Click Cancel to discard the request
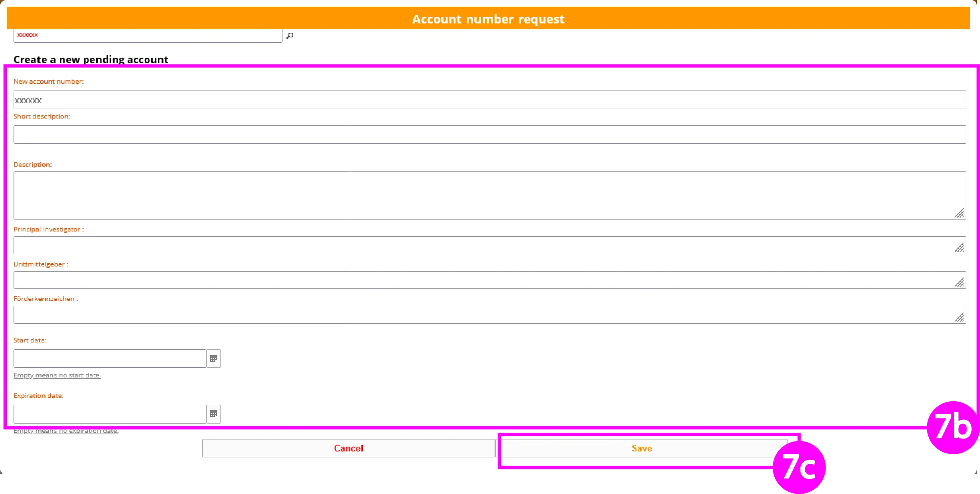 pyautogui.click(x=348, y=448)
